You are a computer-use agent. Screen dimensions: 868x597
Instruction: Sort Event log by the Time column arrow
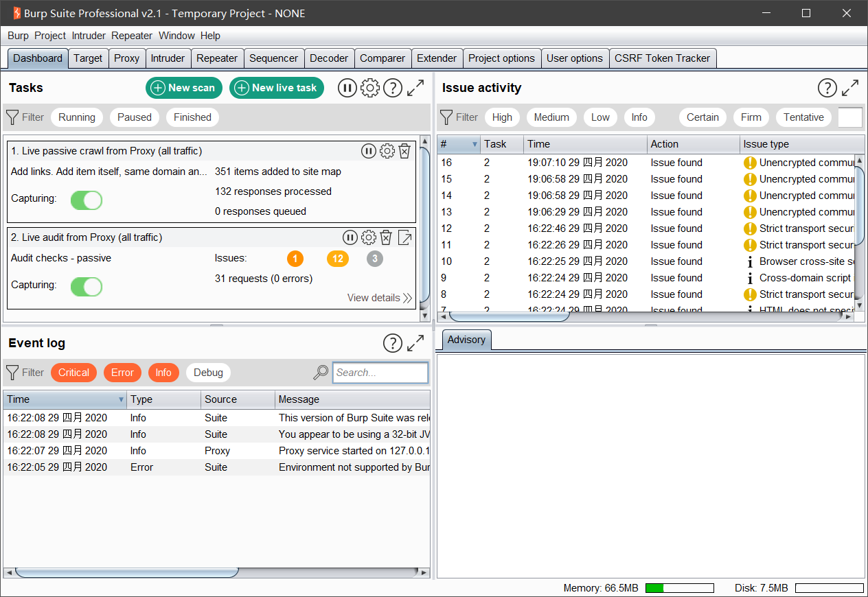point(122,399)
